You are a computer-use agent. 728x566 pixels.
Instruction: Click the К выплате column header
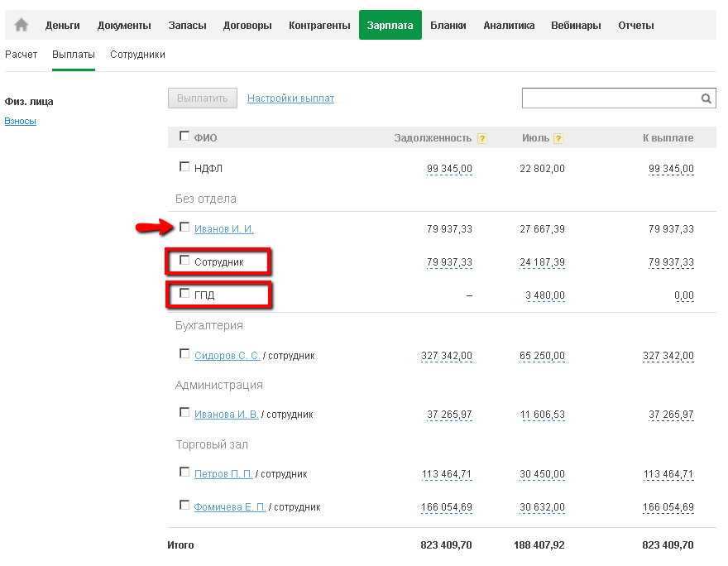point(668,138)
